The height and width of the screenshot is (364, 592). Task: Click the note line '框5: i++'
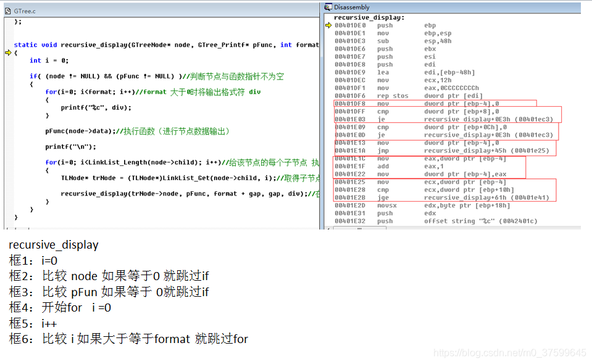pyautogui.click(x=33, y=323)
